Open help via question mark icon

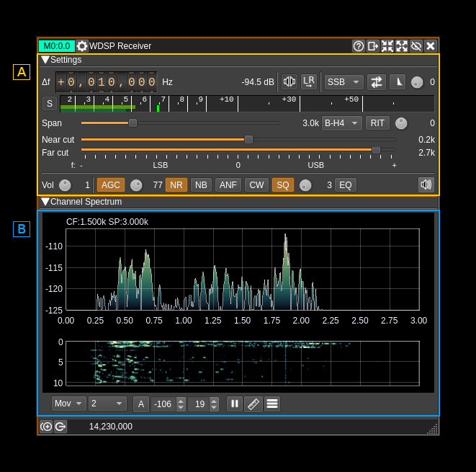[359, 46]
